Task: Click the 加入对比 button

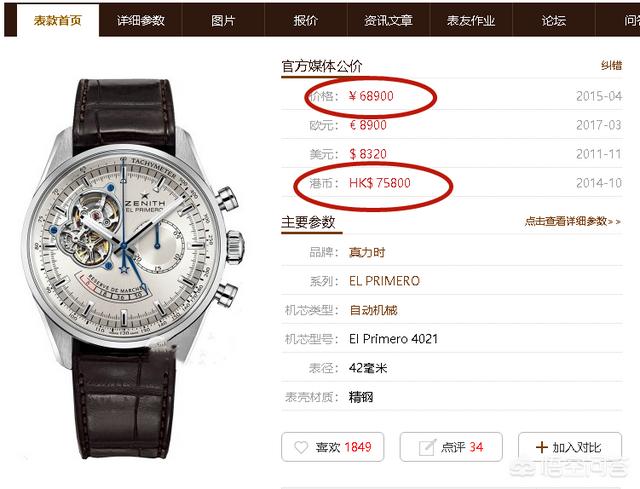Action: 570,447
